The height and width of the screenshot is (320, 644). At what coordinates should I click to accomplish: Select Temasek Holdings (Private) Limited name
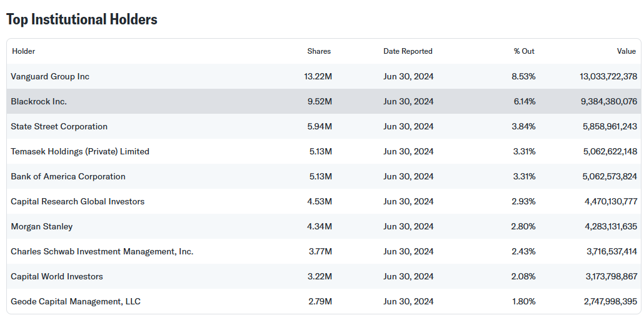[x=80, y=152]
